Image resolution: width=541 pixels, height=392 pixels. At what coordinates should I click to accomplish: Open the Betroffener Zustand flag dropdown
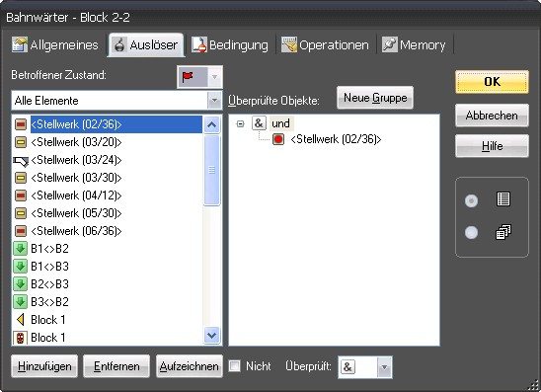point(214,77)
